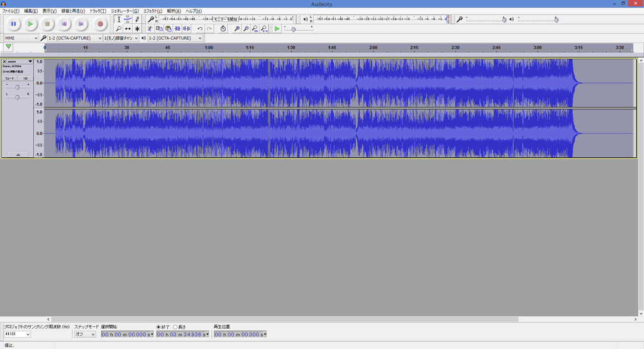Open the ヘルプ(H) menu
The image size is (644, 349).
(x=194, y=11)
